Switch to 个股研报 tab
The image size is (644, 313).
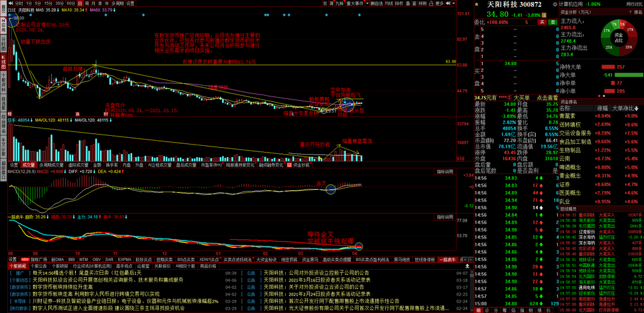coord(60,266)
